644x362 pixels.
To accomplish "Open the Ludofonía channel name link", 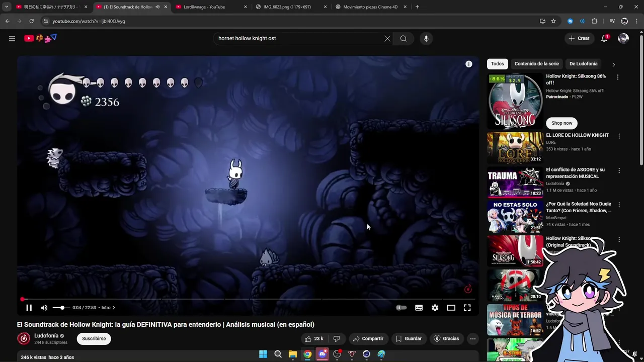I will tap(46, 336).
